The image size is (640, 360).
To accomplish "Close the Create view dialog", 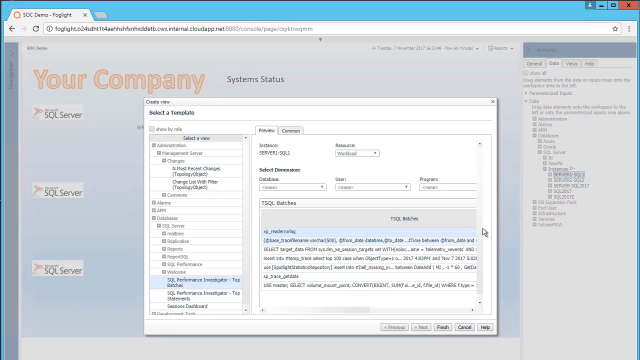I will [x=493, y=102].
